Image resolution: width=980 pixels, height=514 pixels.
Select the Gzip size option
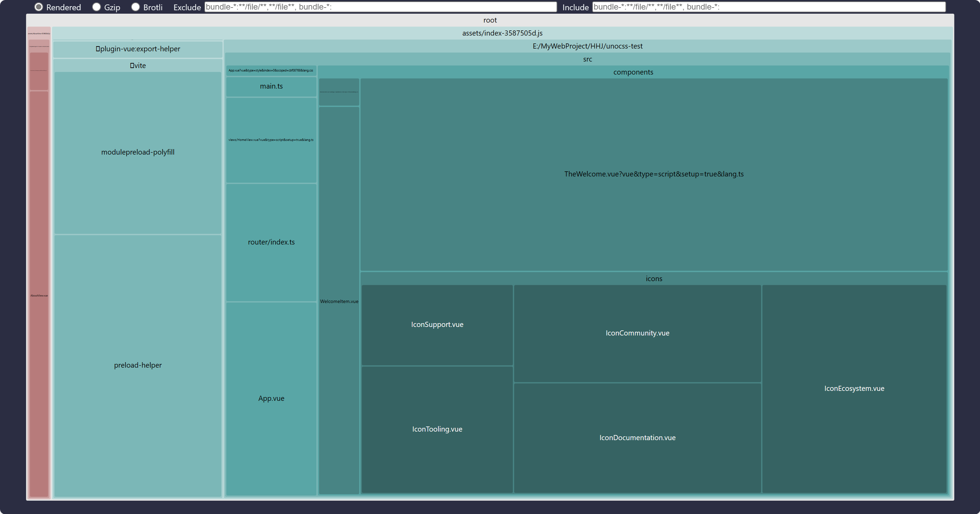(x=97, y=7)
